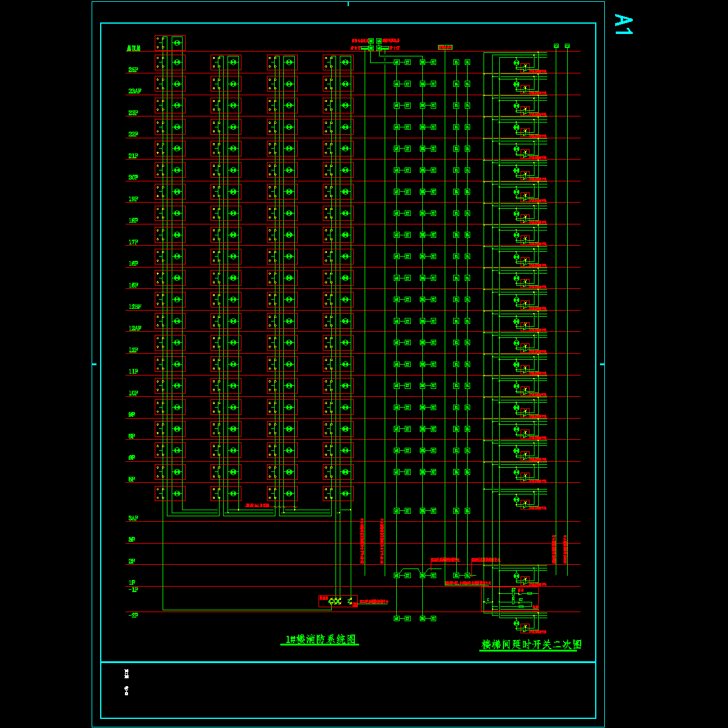Viewport: 728px width, 728px height.
Task: Select the '10F' floor label
Action: tap(133, 393)
